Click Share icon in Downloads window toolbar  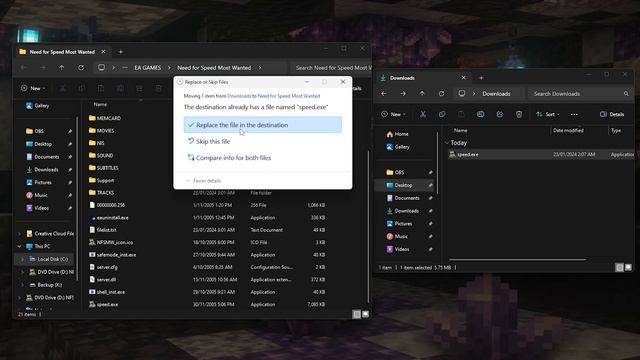click(500, 114)
